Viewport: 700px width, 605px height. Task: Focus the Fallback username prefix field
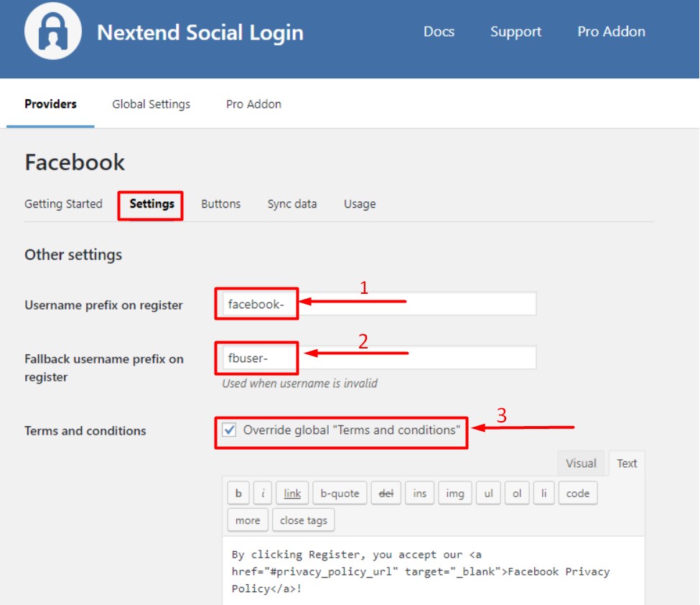[379, 357]
